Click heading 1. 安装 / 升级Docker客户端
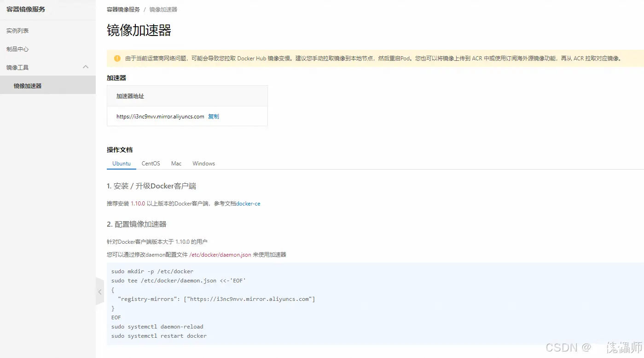This screenshot has width=644, height=358. tap(151, 186)
